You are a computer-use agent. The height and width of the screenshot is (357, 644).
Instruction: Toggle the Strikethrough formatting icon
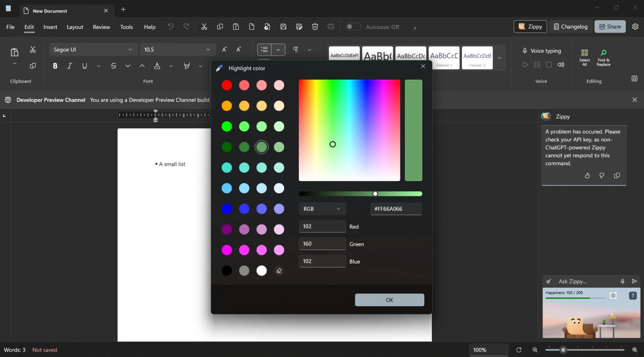(113, 66)
